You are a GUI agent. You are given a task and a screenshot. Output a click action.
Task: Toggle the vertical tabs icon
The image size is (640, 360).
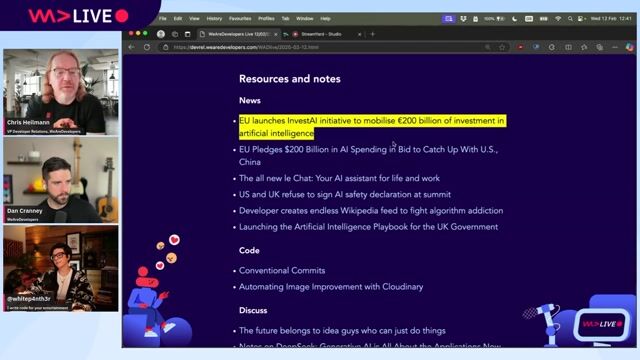tap(187, 34)
